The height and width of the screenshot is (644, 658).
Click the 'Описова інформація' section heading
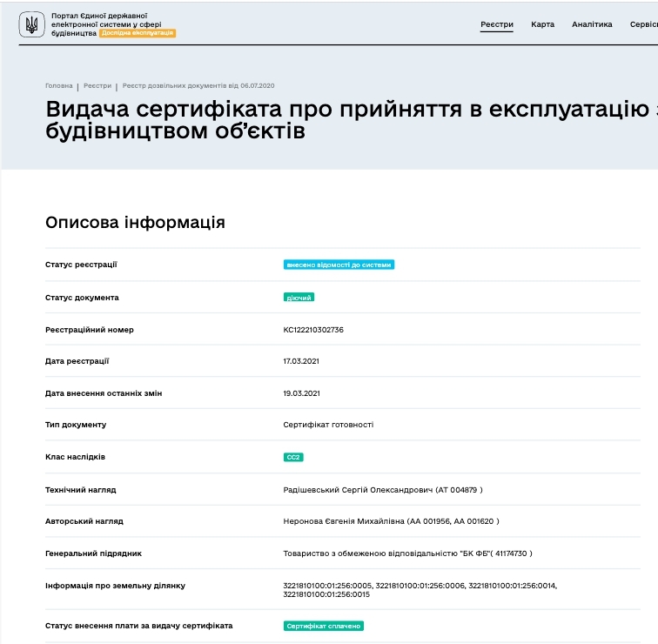coord(135,223)
